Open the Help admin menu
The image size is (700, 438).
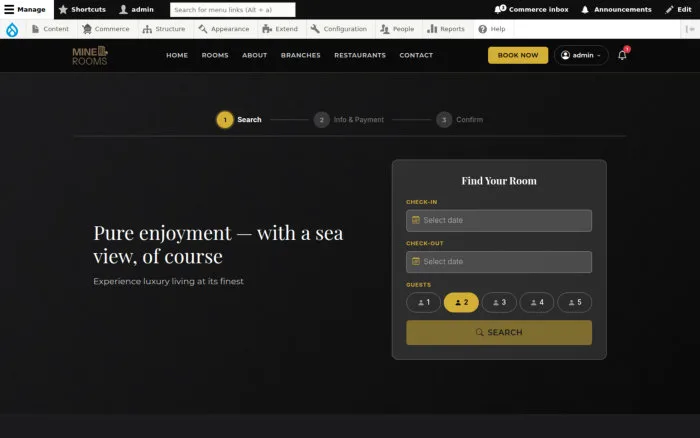point(492,29)
